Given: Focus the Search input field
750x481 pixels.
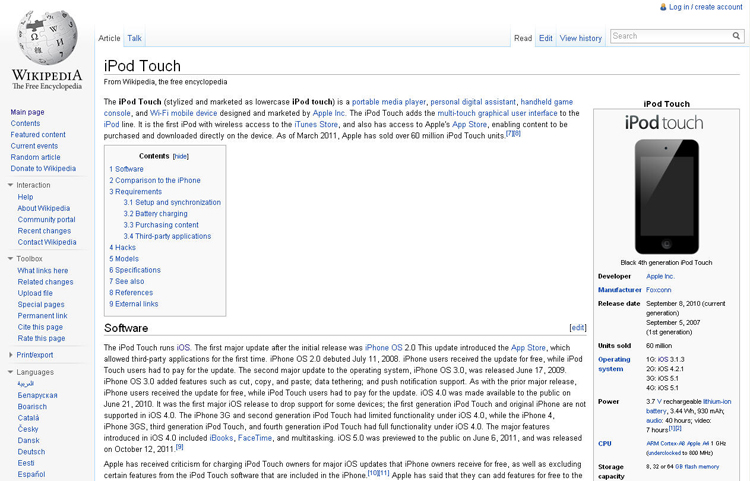Looking at the screenshot, I should pos(668,36).
